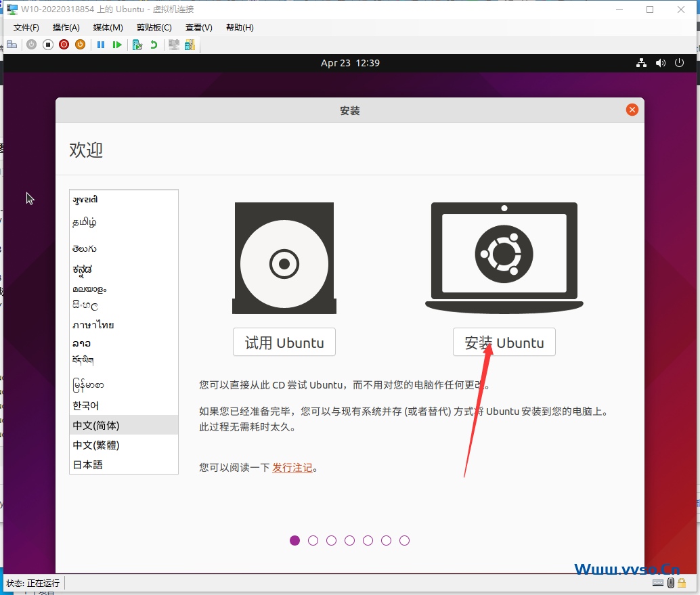
Task: Open the 剪贴板(C) menu
Action: click(x=154, y=28)
